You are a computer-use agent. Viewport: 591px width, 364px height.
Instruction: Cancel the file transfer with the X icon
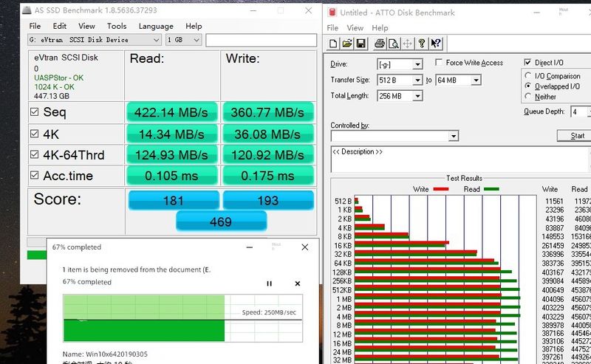click(298, 284)
